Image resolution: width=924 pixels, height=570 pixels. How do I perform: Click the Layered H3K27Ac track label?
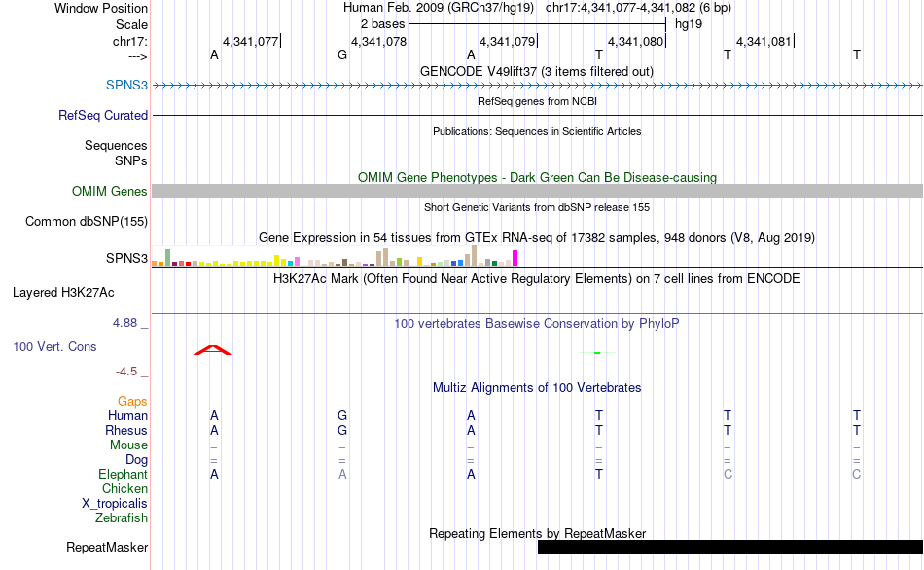tap(63, 292)
